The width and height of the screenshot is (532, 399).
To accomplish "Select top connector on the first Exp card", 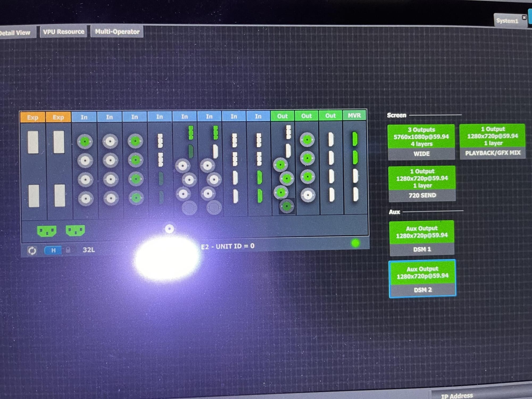I will pos(33,142).
